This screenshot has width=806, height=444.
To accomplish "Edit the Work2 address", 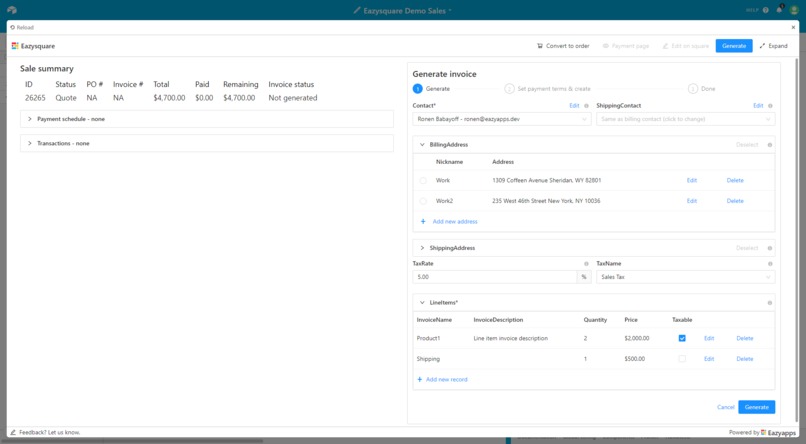I will [691, 201].
